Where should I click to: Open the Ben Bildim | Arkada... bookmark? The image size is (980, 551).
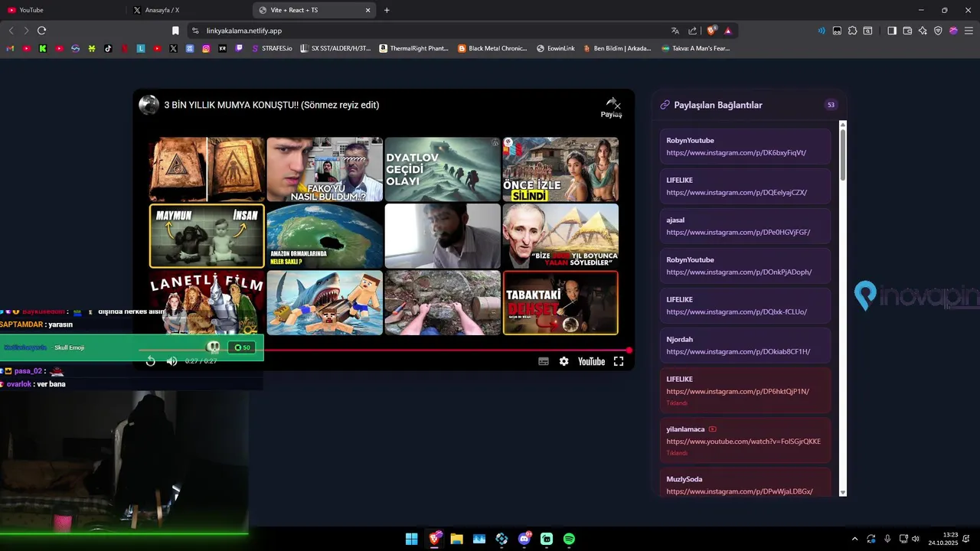[617, 48]
